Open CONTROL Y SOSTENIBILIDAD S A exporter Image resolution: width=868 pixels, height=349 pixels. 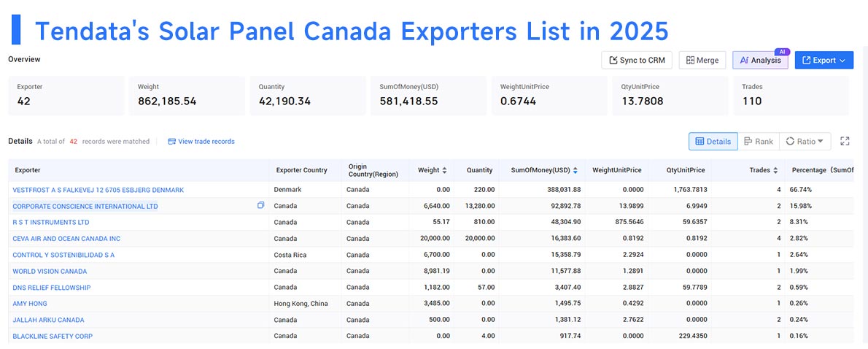(63, 255)
